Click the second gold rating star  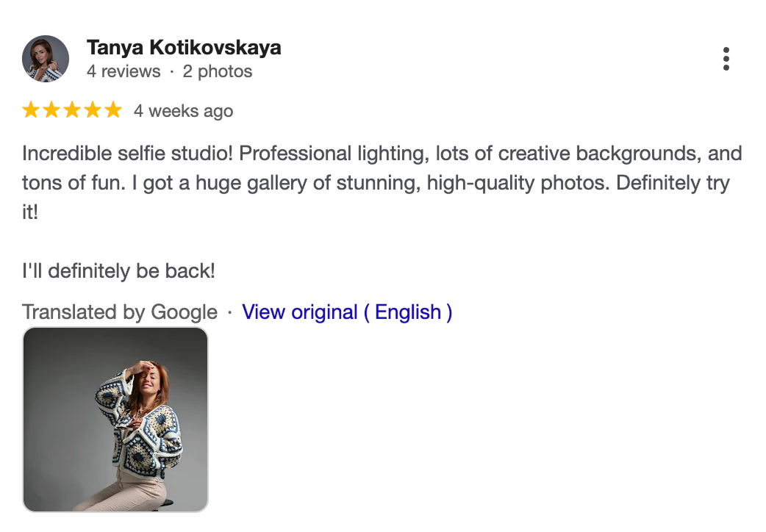click(51, 111)
